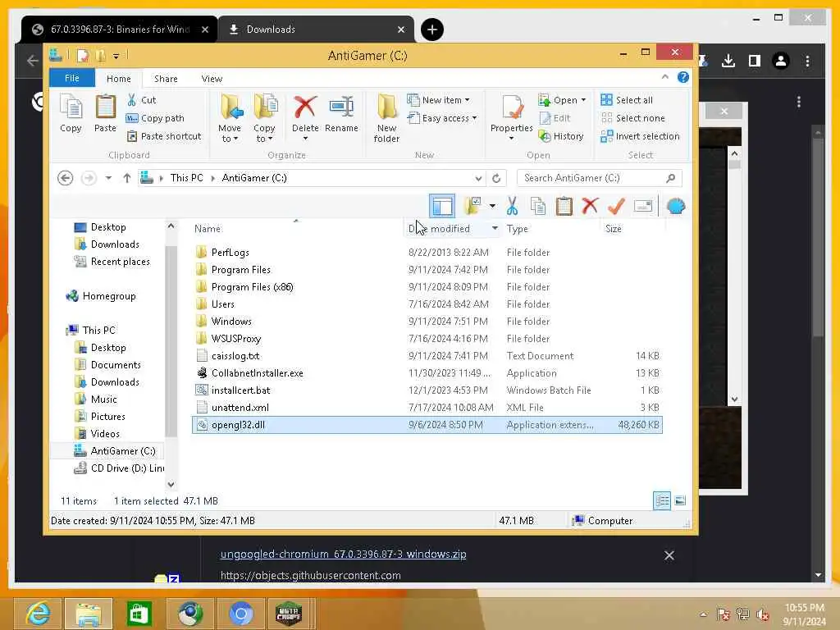Collapse the ribbon with the chevron
This screenshot has height=630, width=840.
[664, 77]
